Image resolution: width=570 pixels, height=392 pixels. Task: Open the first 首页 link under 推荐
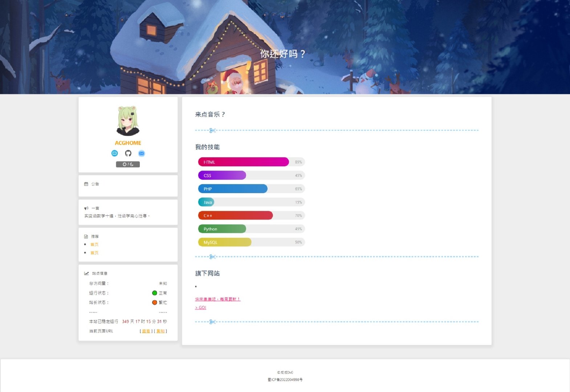(94, 245)
